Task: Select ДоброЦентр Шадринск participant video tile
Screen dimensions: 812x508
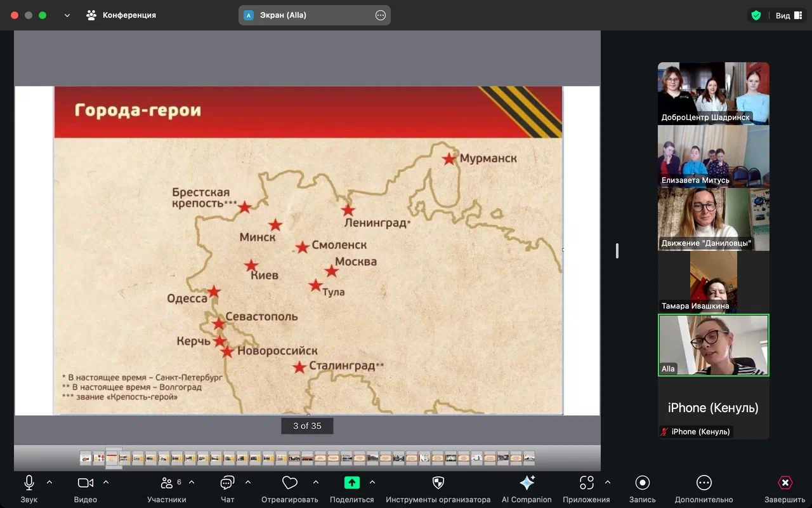Action: click(713, 93)
